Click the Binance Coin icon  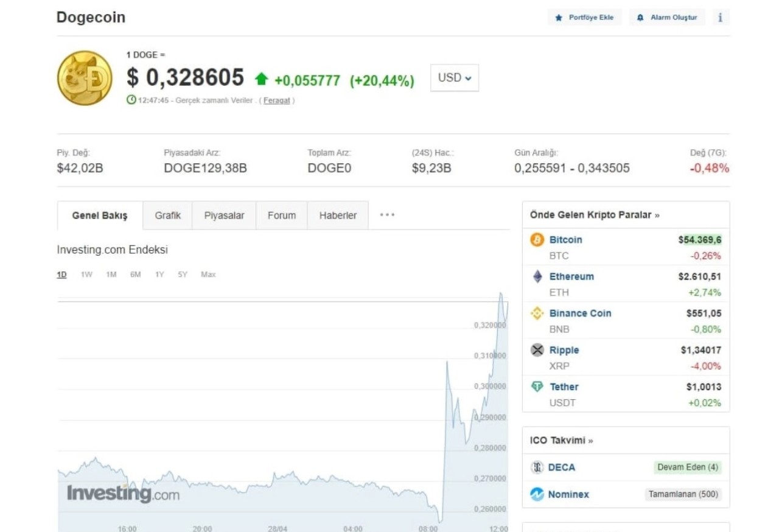tap(537, 313)
